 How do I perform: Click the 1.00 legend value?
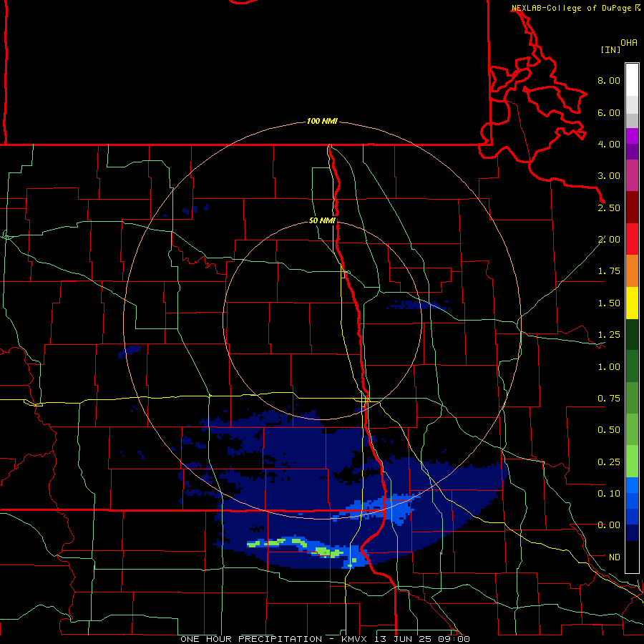(609, 367)
